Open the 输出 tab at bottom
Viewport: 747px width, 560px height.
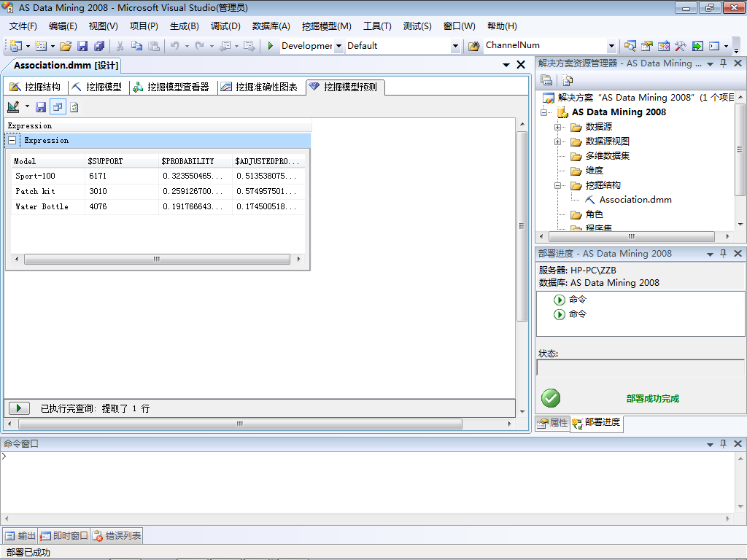[20, 536]
